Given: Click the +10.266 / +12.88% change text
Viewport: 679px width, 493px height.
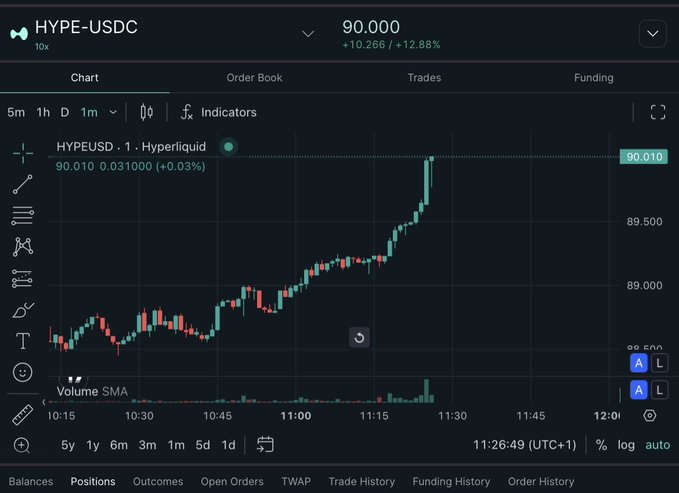Looking at the screenshot, I should coord(391,45).
